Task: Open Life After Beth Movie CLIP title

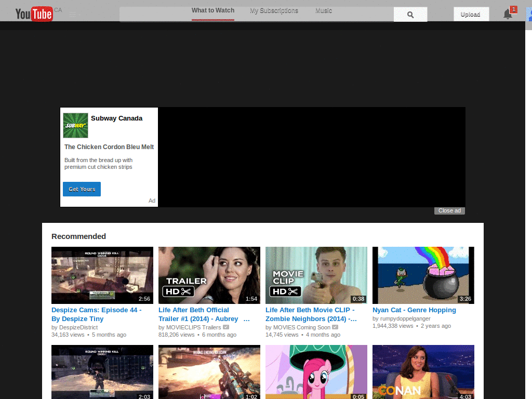Action: click(311, 314)
